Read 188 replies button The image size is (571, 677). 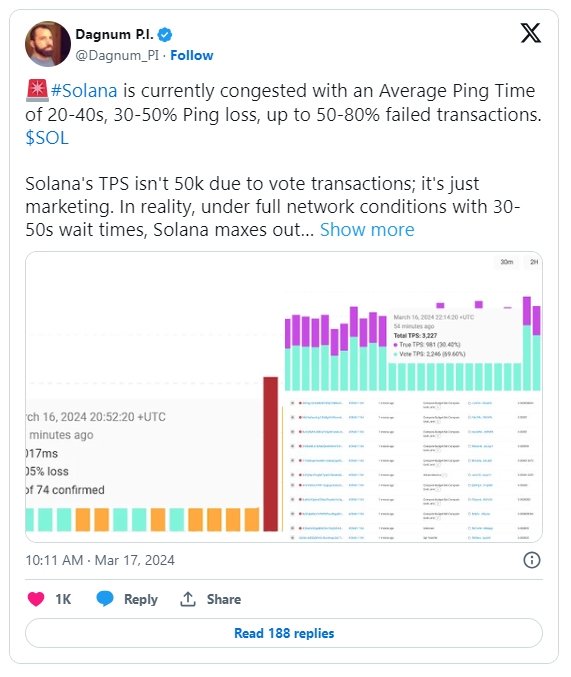tap(284, 633)
